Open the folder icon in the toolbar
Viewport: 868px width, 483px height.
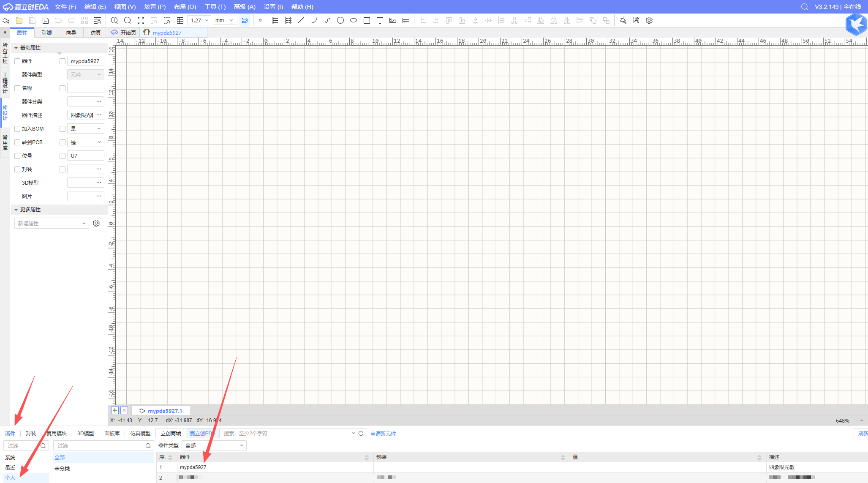click(x=19, y=20)
